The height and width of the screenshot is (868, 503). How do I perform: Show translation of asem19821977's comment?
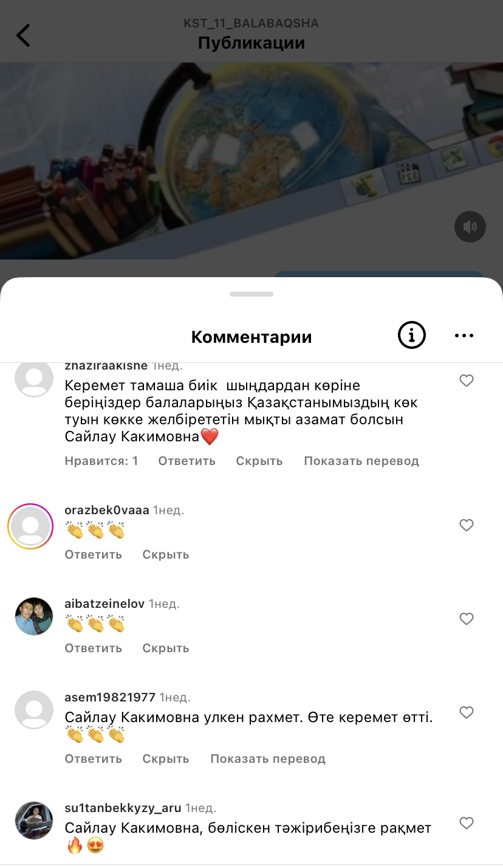(268, 759)
